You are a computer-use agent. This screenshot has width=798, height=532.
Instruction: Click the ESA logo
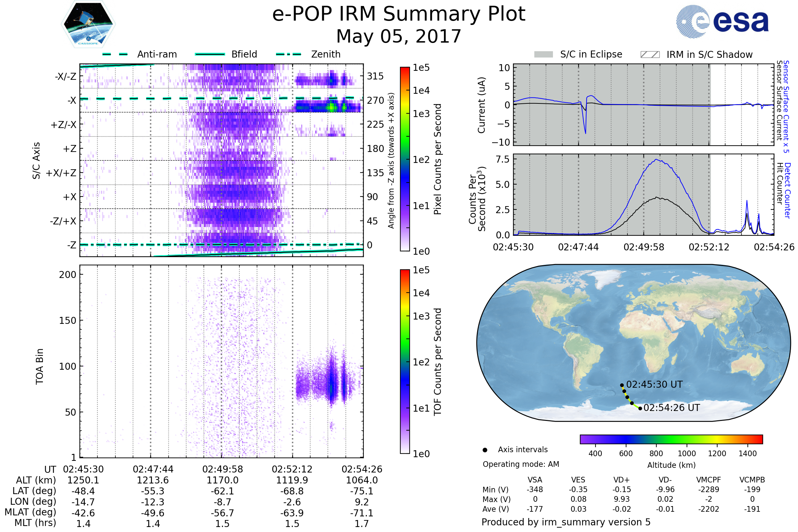[x=723, y=21]
